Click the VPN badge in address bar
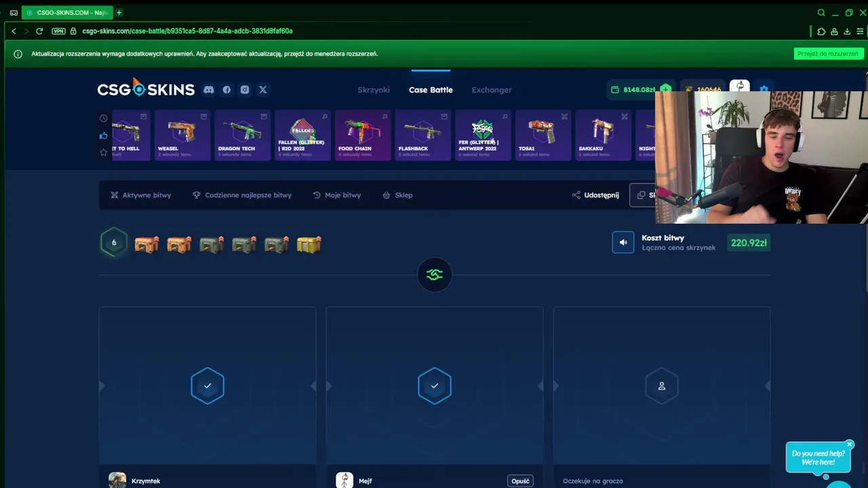Screen dimensions: 868x488 pyautogui.click(x=58, y=31)
